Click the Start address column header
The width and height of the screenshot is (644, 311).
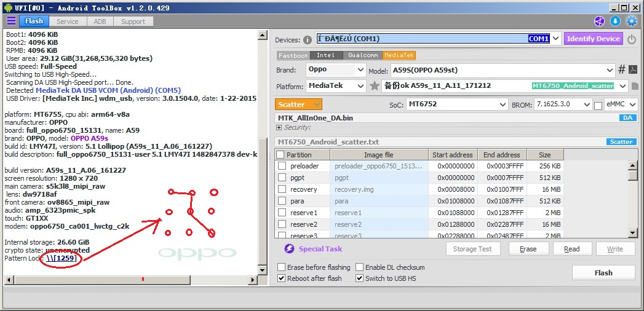(x=452, y=155)
